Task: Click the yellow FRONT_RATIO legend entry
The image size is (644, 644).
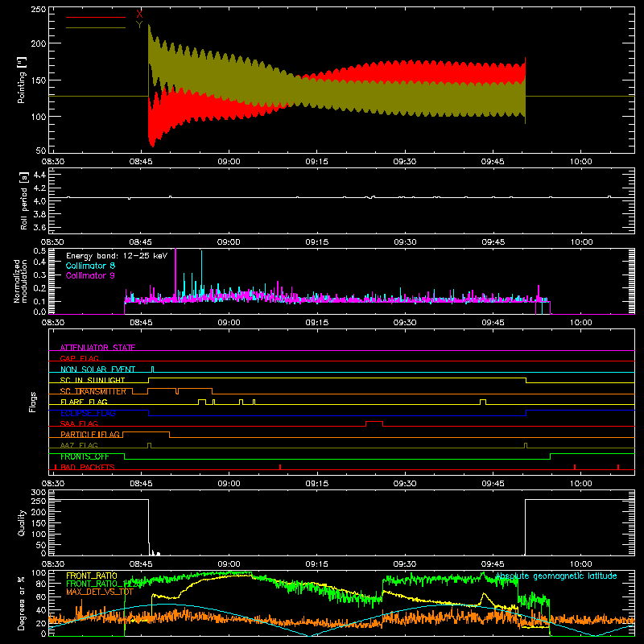Action: pos(92,576)
